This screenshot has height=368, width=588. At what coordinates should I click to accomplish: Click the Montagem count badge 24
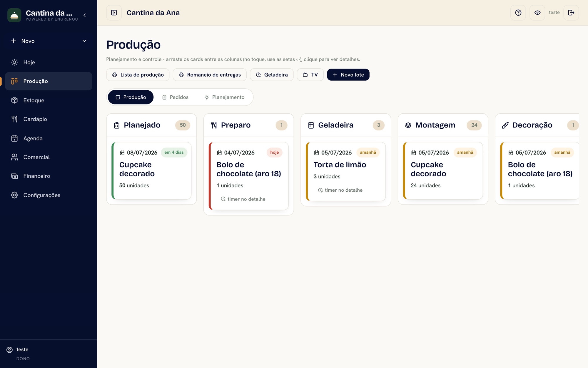coord(474,125)
